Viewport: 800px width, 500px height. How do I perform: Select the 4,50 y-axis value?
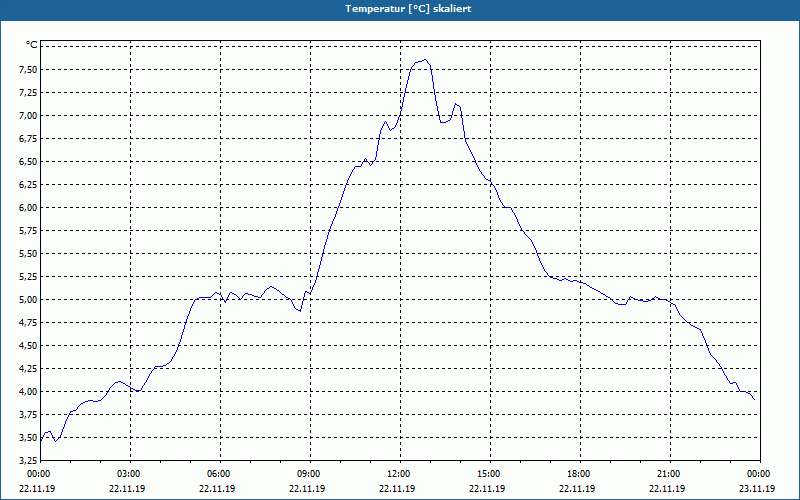(x=28, y=345)
